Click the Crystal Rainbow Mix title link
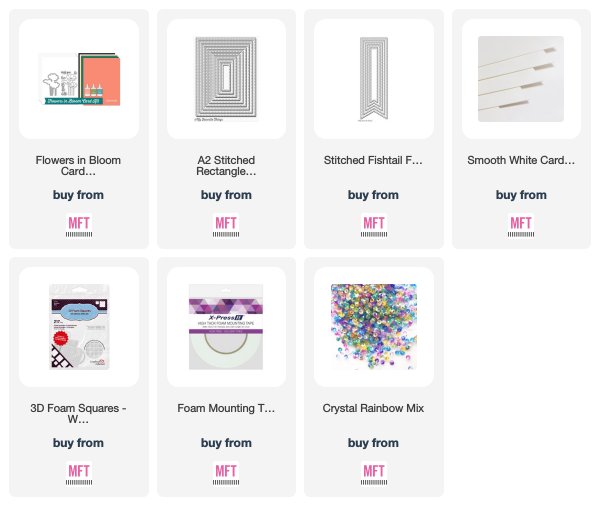600x506 pixels. 373,408
